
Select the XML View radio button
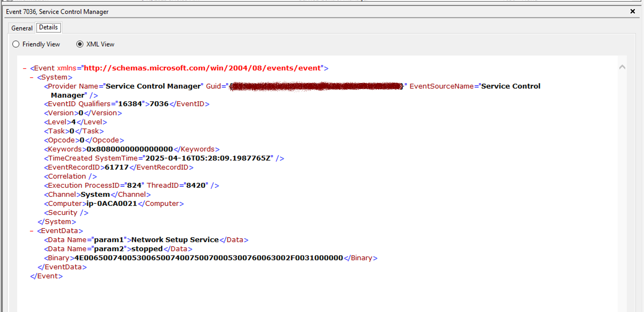click(80, 44)
